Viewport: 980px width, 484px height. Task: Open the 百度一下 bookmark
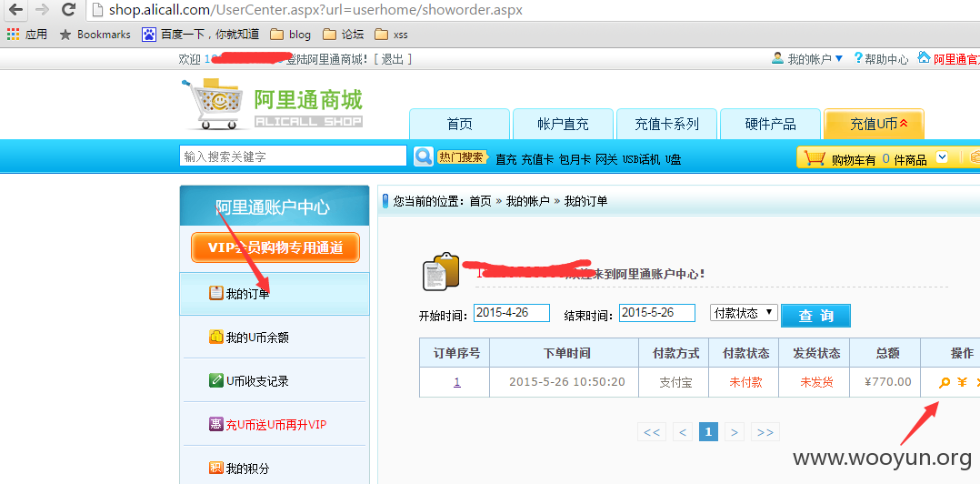tap(201, 35)
